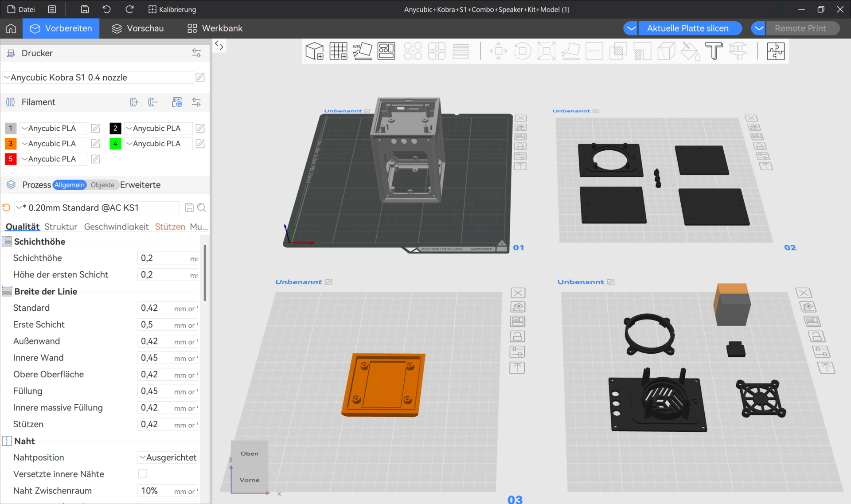851x504 pixels.
Task: Switch to the Vorschau tab
Action: [x=138, y=28]
